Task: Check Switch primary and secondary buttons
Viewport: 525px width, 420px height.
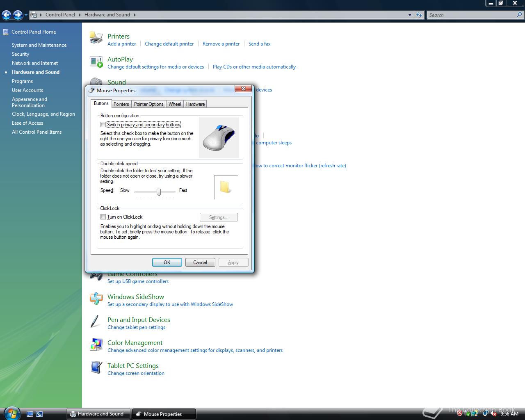Action: point(103,125)
